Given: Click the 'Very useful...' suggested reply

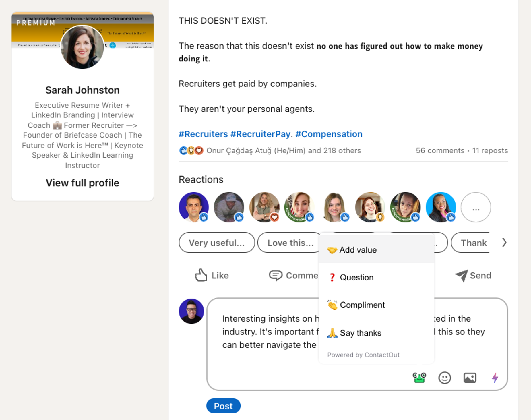Looking at the screenshot, I should [x=216, y=243].
